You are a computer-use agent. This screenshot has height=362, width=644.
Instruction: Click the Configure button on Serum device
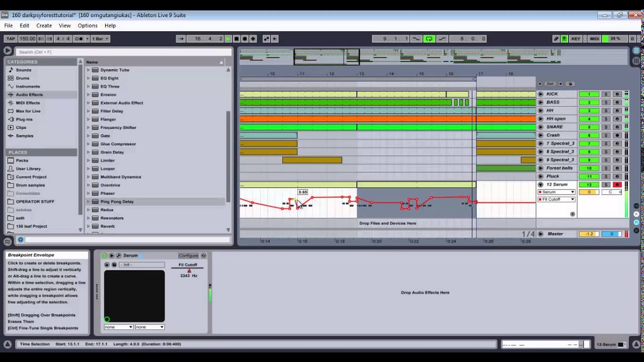tap(188, 255)
